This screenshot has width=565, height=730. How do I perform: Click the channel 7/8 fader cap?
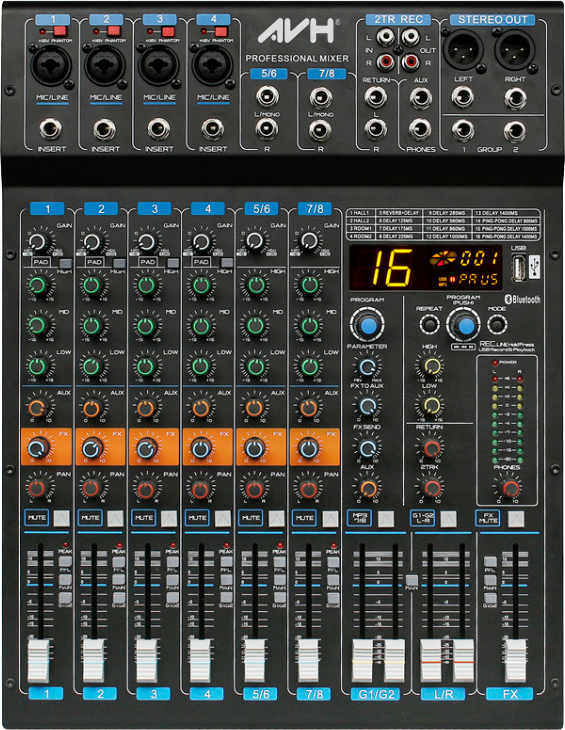[x=308, y=661]
